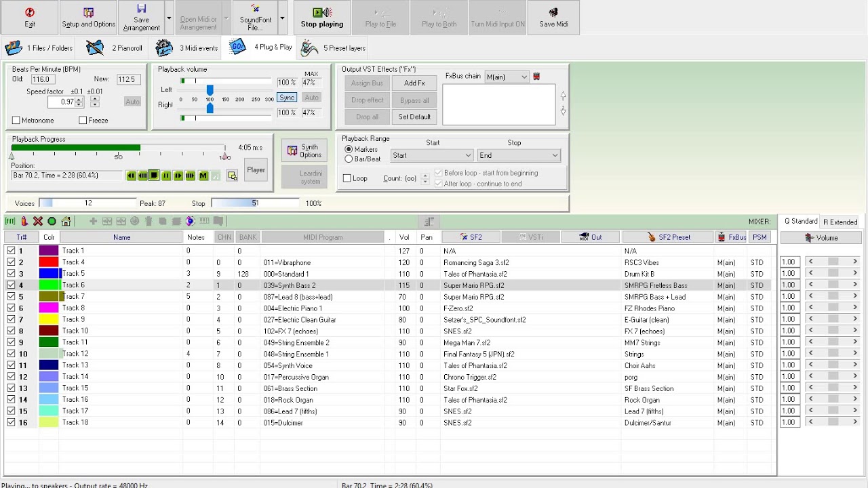Click the pause playback button

pyautogui.click(x=166, y=176)
